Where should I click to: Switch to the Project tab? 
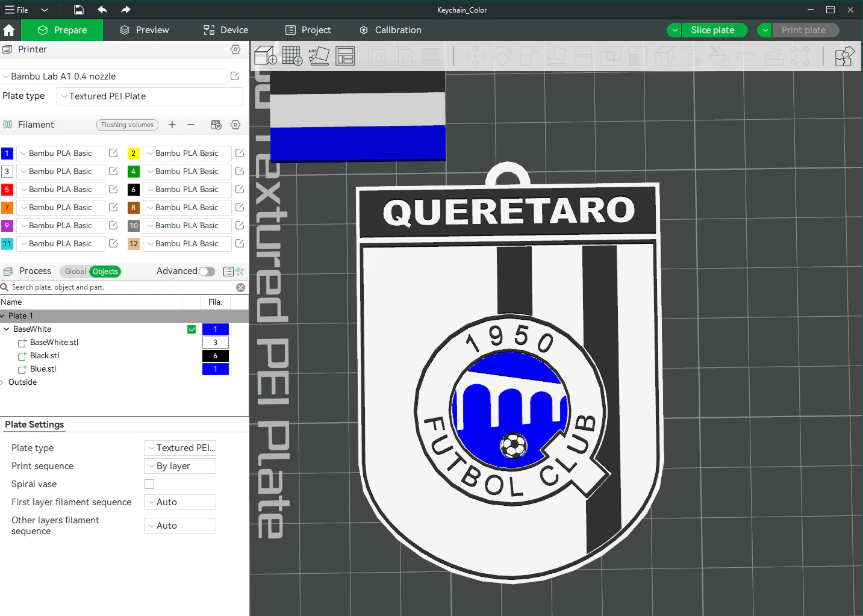click(308, 30)
